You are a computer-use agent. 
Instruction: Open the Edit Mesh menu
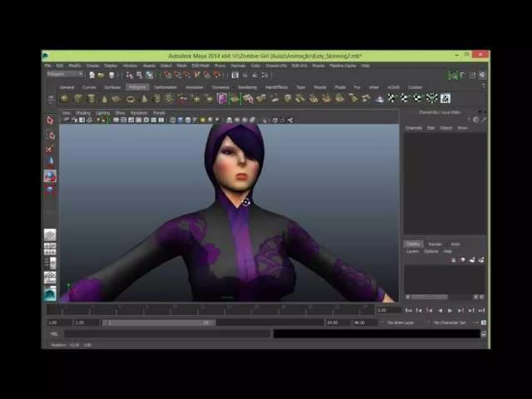click(x=200, y=66)
